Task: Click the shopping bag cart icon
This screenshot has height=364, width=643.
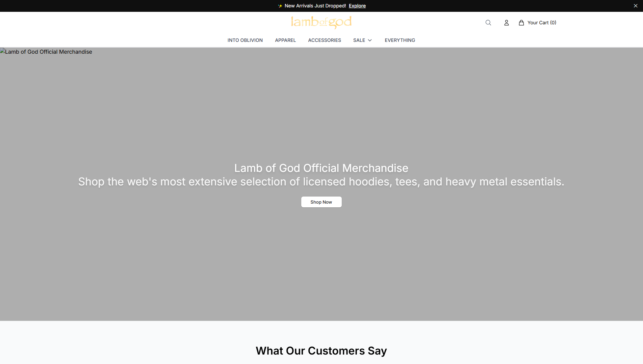Action: 521,23
